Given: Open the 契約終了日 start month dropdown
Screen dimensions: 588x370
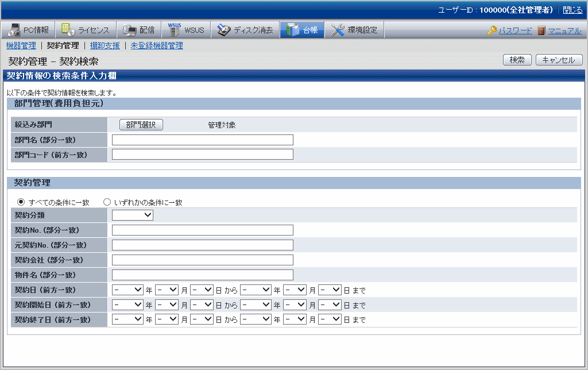Looking at the screenshot, I should pyautogui.click(x=167, y=319).
